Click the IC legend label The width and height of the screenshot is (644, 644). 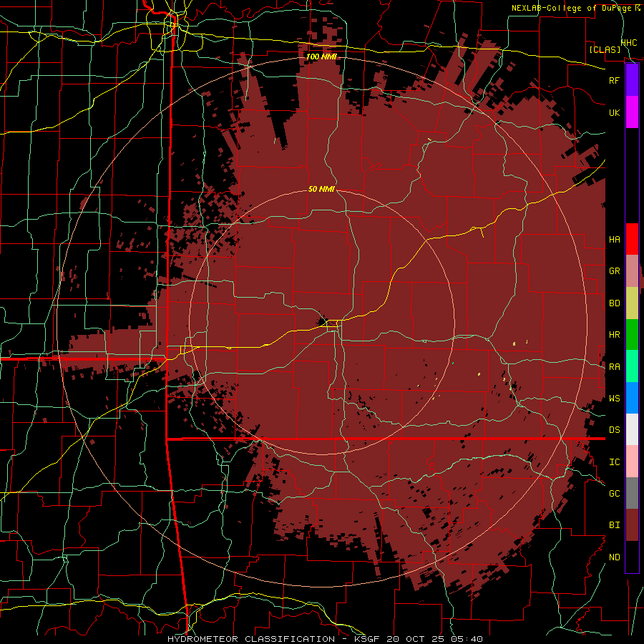[614, 462]
